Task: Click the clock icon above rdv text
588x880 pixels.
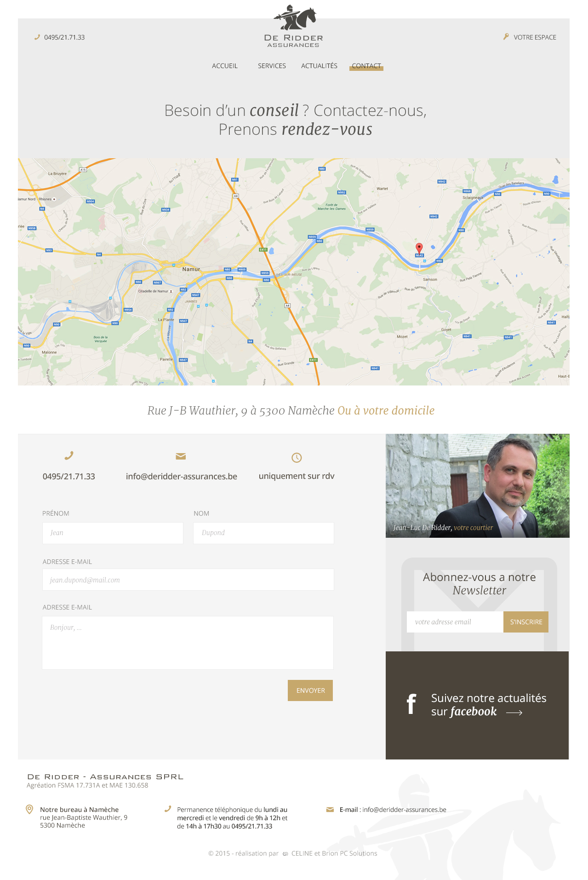Action: tap(297, 457)
